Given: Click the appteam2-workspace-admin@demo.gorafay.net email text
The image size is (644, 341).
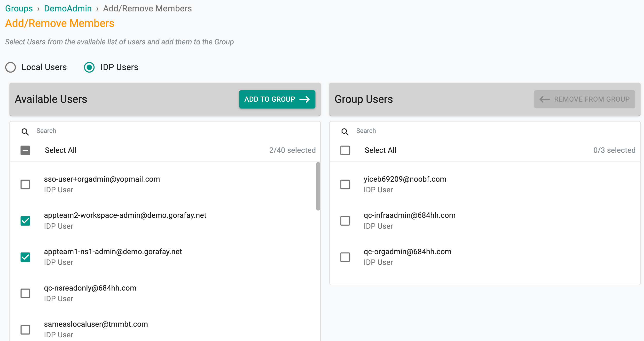Looking at the screenshot, I should pos(125,215).
